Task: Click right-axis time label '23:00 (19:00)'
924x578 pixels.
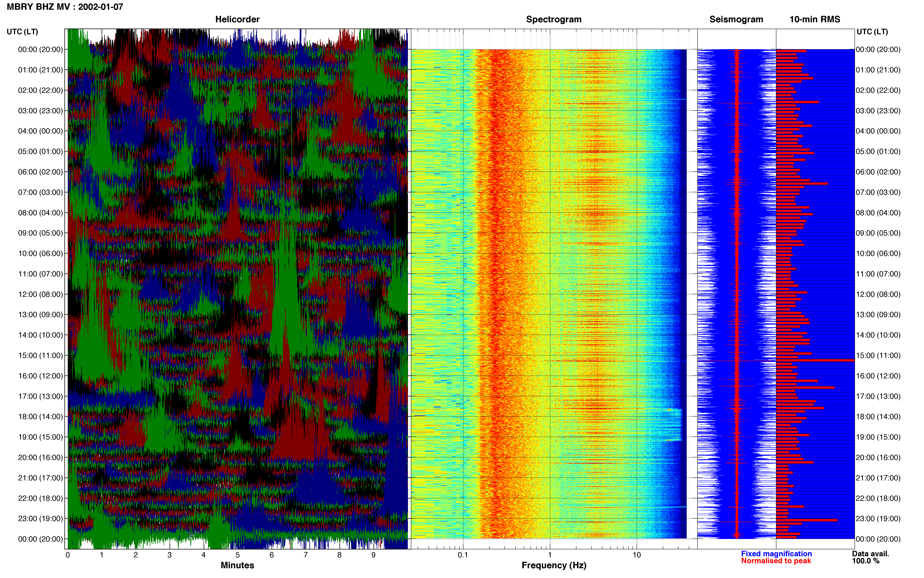Action: pyautogui.click(x=878, y=519)
